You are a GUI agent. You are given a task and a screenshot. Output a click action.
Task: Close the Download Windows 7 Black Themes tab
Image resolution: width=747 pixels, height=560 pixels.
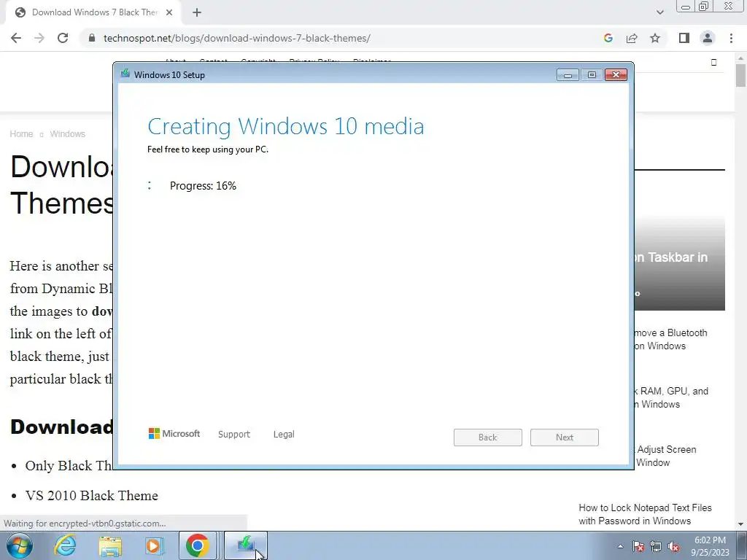(169, 13)
